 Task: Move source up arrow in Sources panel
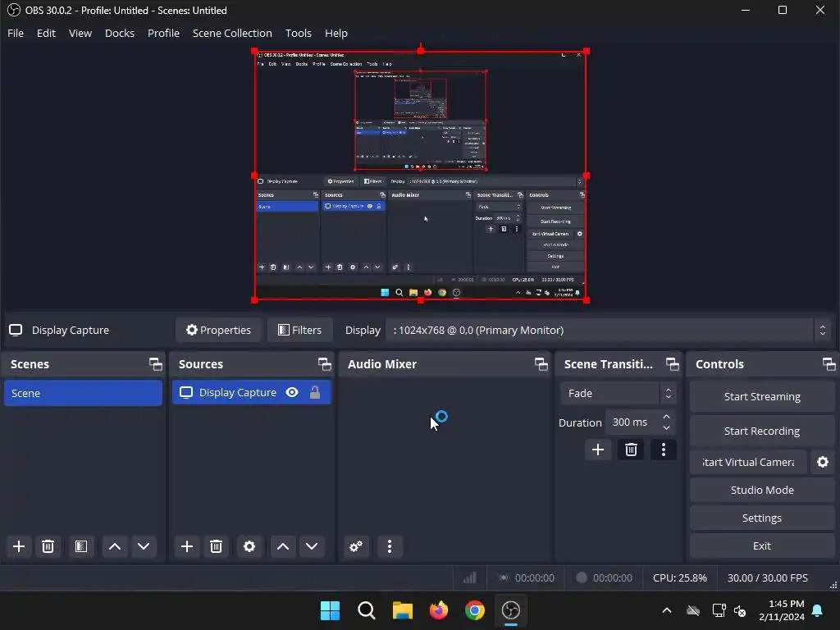pyautogui.click(x=283, y=546)
